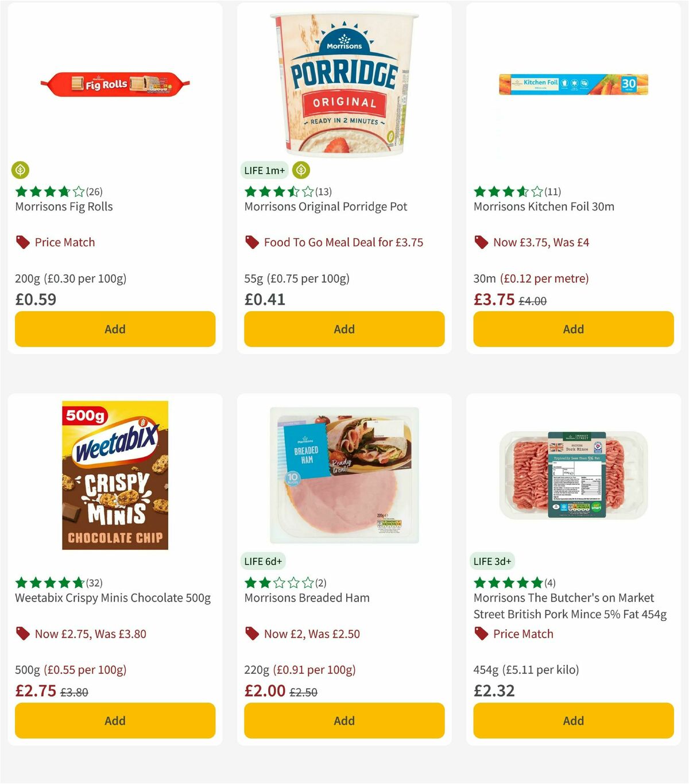The width and height of the screenshot is (689, 784).
Task: View the 4 reviews for Pork Mince
Action: 551,583
